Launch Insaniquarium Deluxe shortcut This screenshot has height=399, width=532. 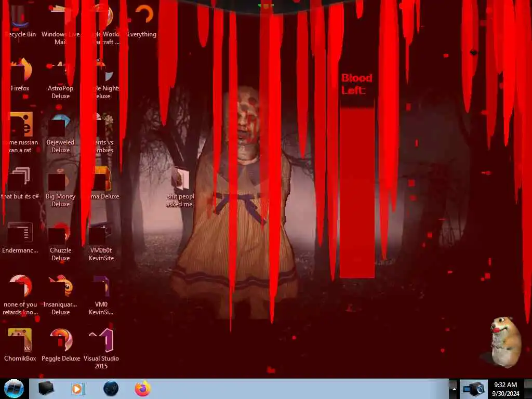point(60,295)
